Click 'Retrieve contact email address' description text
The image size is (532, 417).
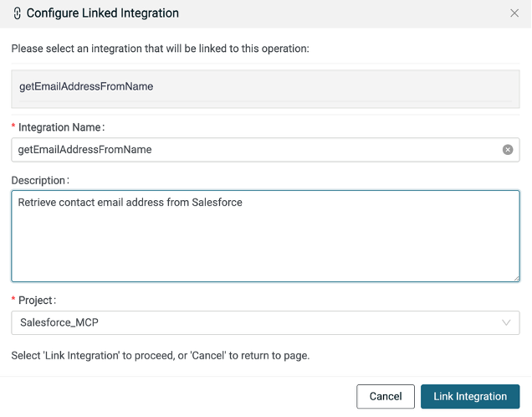[130, 202]
